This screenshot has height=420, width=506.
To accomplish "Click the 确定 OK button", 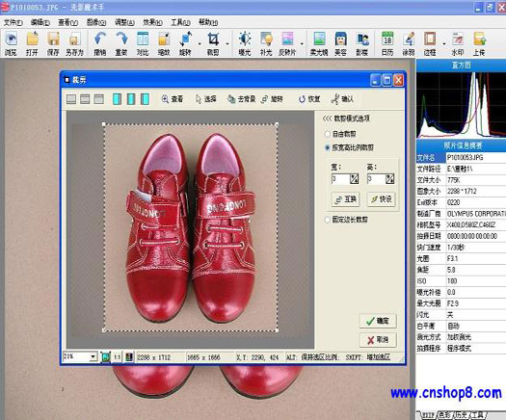I will pyautogui.click(x=378, y=321).
